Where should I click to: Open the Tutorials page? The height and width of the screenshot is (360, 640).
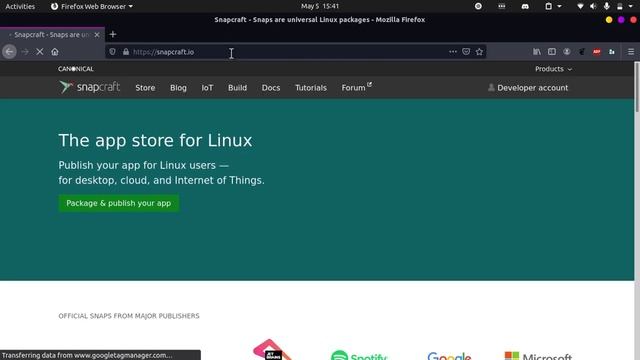[311, 88]
